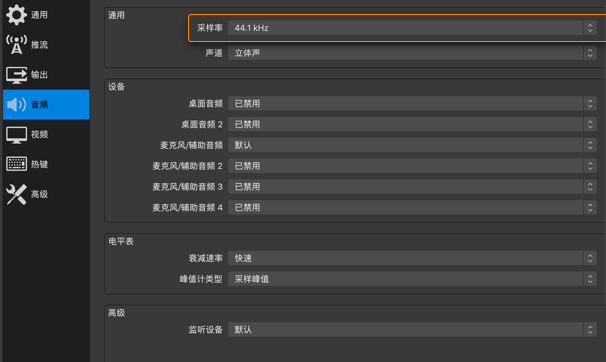Open the 桌面音频 2 device dropdown
Image resolution: width=606 pixels, height=362 pixels.
(412, 124)
